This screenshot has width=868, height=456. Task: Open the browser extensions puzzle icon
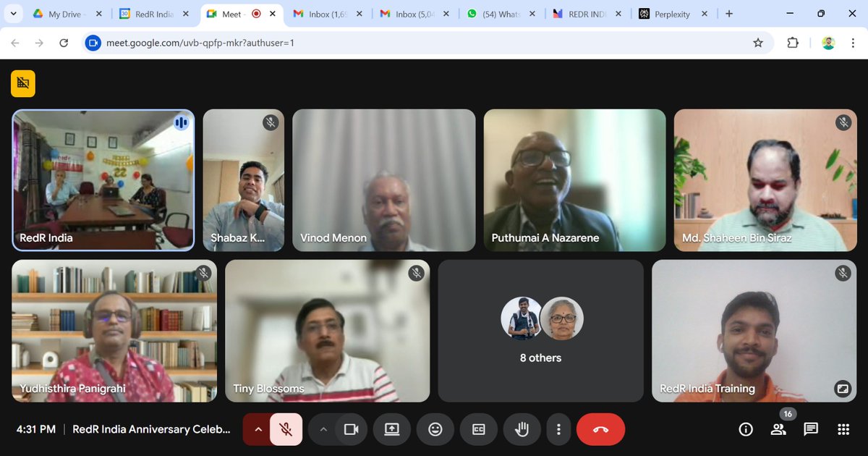793,43
